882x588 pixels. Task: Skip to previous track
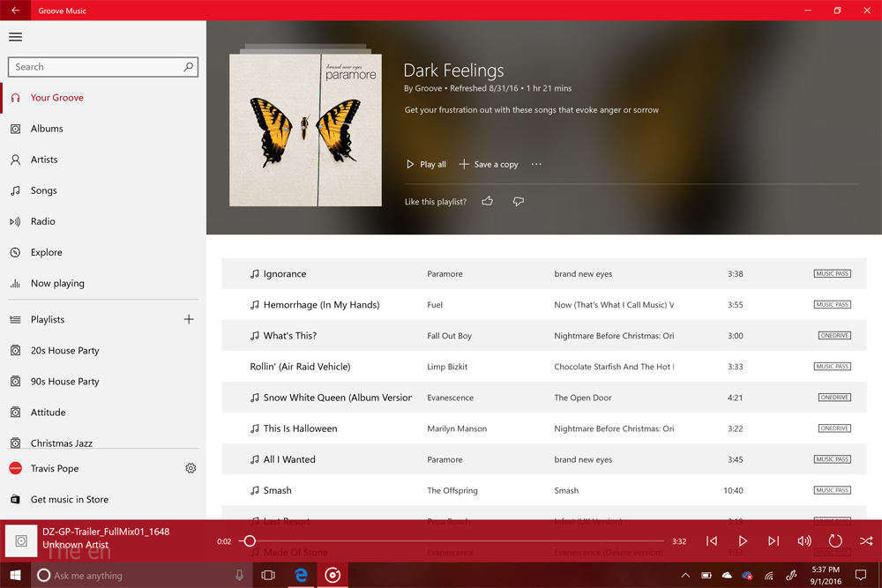click(712, 540)
